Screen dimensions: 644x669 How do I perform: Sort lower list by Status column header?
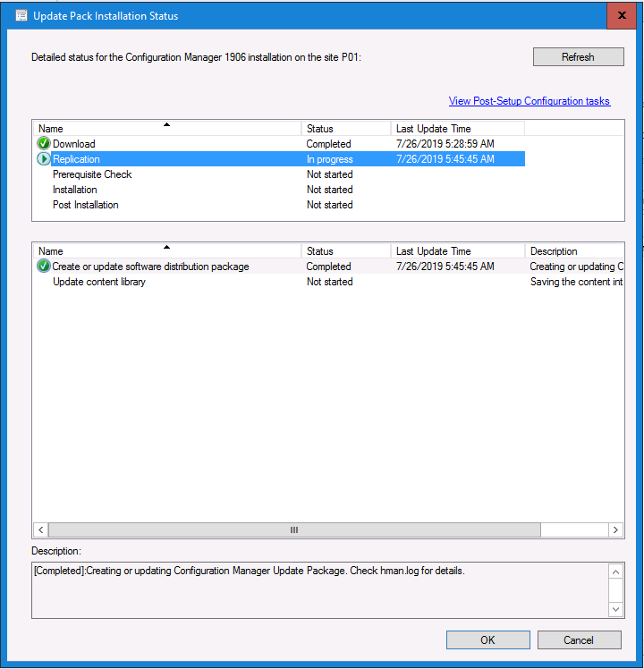[x=346, y=250]
